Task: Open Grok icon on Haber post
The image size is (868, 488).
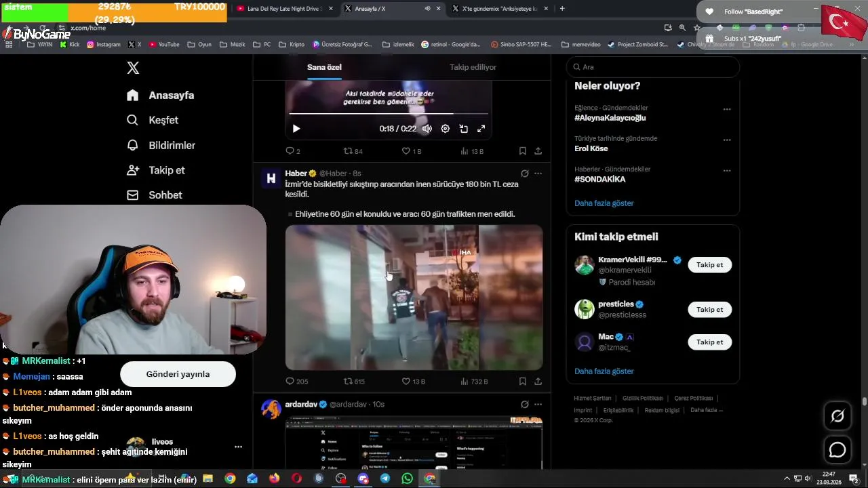Action: click(x=524, y=174)
